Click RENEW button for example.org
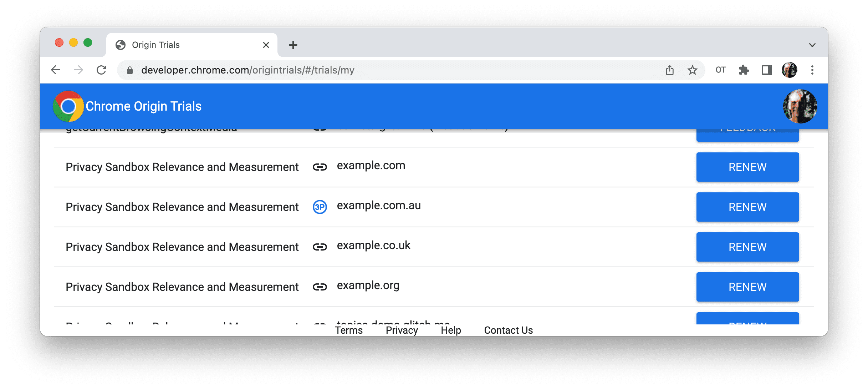868x389 pixels. [x=747, y=287]
